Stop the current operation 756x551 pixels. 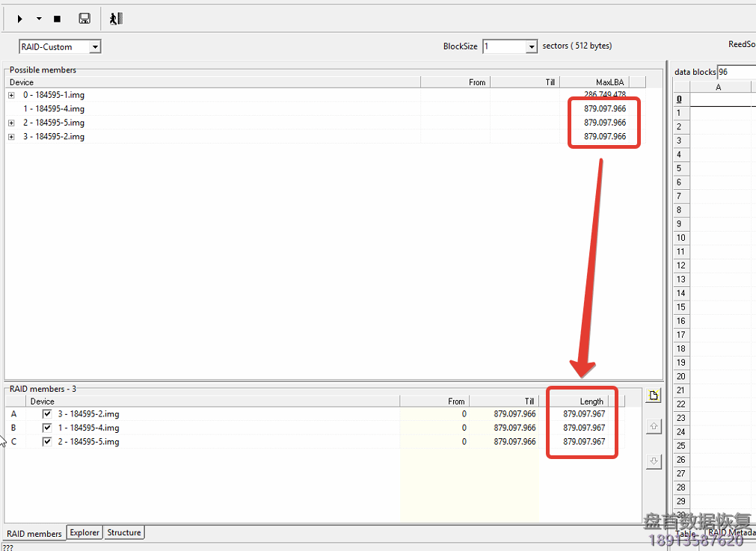pyautogui.click(x=56, y=18)
